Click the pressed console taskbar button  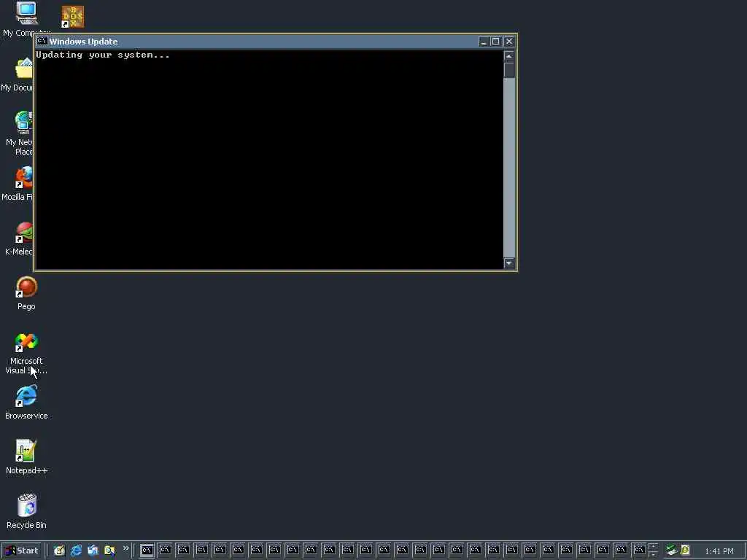click(147, 550)
